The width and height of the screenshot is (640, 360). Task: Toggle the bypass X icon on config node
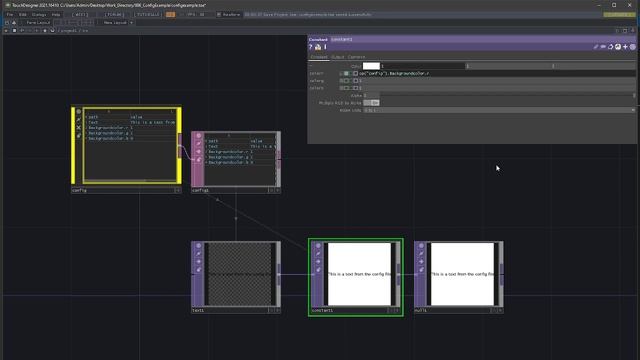[78, 128]
